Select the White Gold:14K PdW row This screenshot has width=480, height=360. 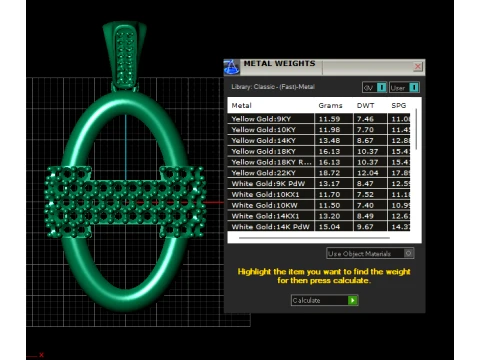click(319, 227)
